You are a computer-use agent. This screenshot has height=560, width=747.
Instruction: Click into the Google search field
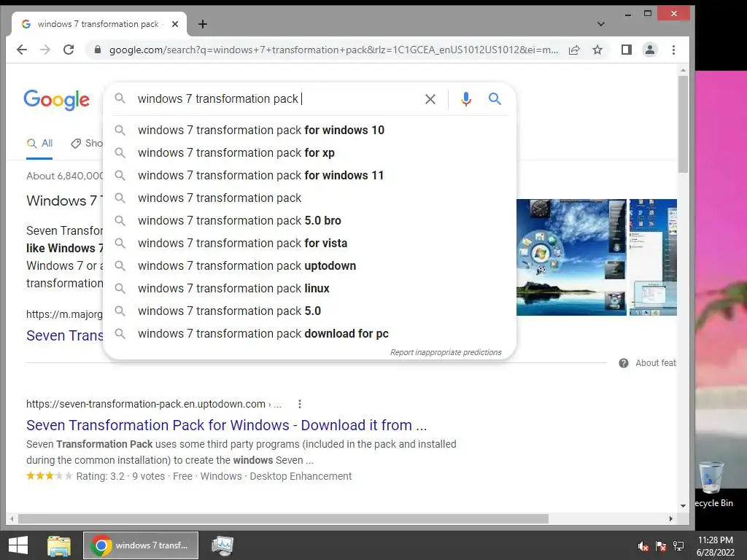point(276,99)
